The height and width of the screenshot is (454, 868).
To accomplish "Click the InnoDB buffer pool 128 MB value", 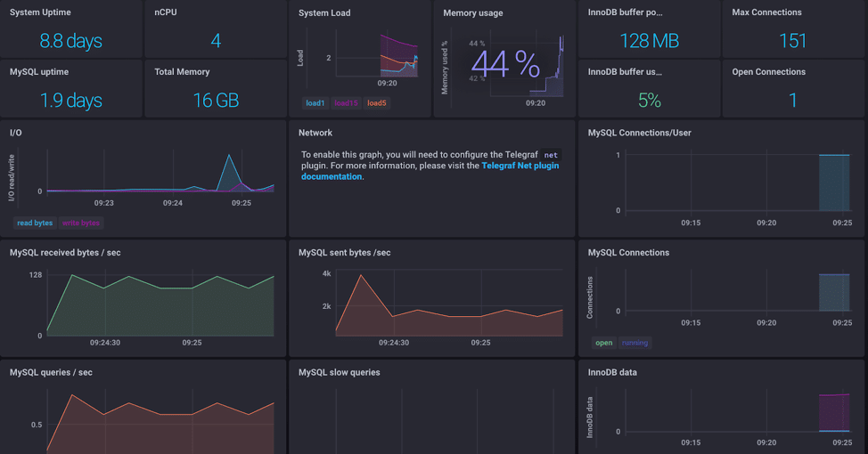I will 649,41.
